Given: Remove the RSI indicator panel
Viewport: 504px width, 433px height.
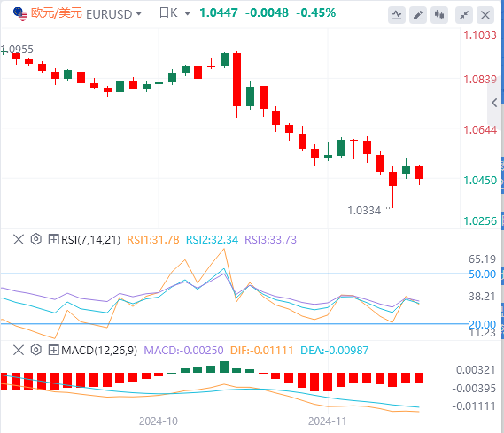Looking at the screenshot, I should [19, 239].
